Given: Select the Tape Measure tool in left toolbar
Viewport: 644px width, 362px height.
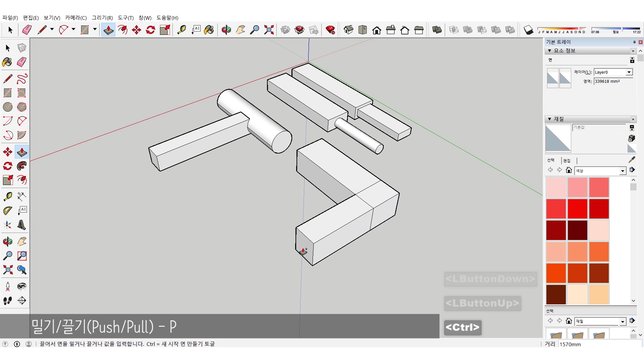Looking at the screenshot, I should (x=8, y=196).
